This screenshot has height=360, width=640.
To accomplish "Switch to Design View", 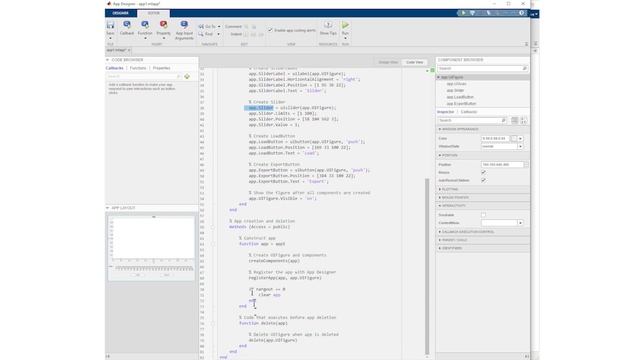I will 388,62.
